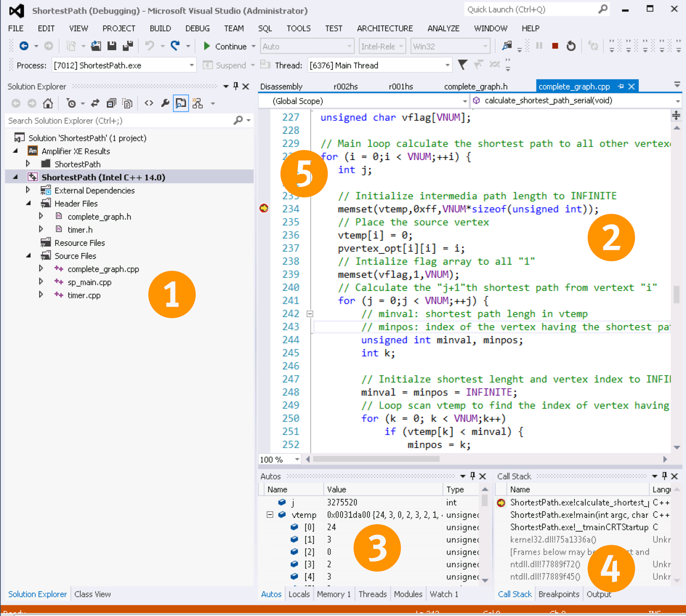Click the Save All toolbar icon

(128, 46)
